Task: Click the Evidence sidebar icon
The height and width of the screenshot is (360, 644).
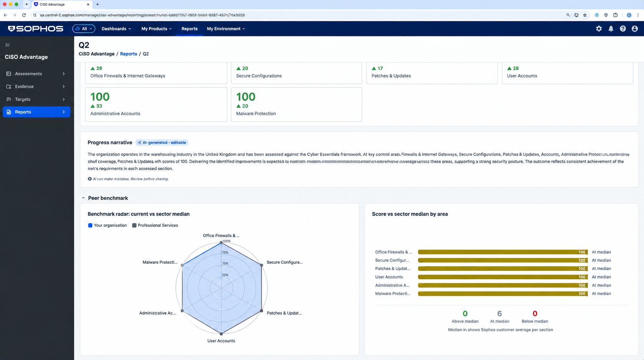Action: click(x=8, y=86)
